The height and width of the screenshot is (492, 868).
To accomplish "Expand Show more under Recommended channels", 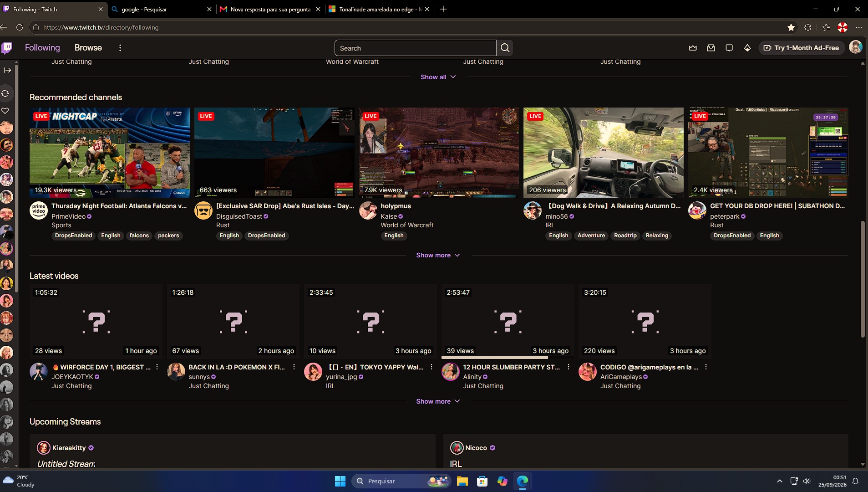I will click(438, 255).
